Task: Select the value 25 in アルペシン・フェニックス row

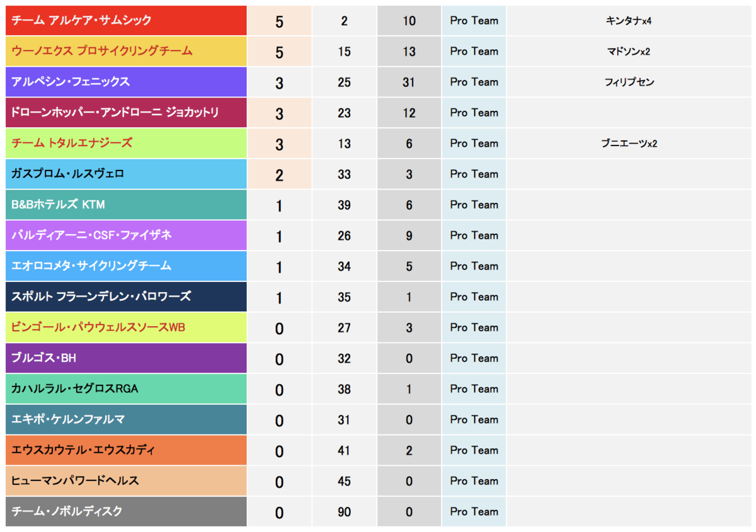Action: [x=344, y=82]
